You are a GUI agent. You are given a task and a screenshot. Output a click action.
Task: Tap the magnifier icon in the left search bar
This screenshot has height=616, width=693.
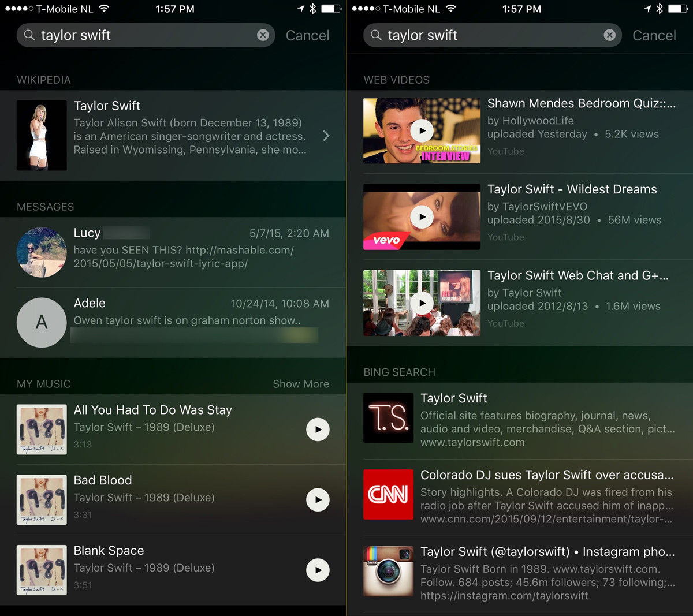coord(29,35)
